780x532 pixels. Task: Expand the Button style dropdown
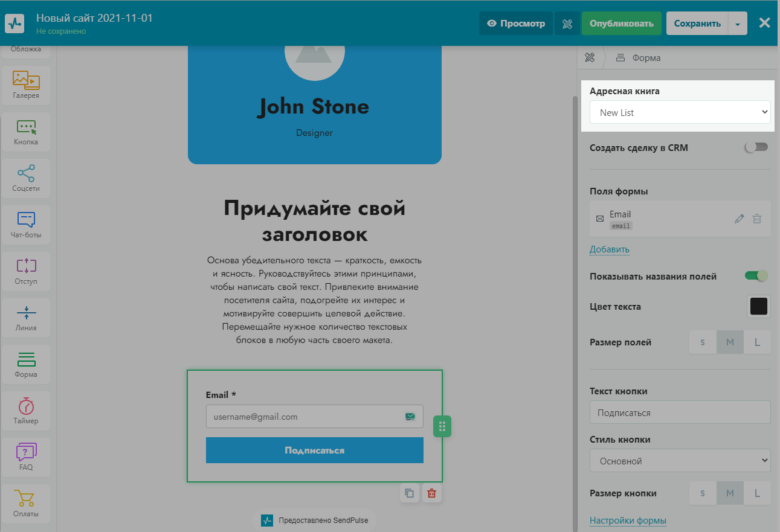point(680,461)
